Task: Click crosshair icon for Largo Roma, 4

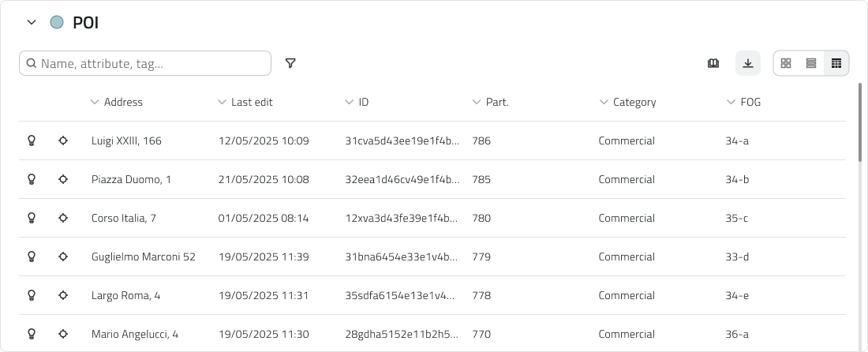Action: click(63, 295)
